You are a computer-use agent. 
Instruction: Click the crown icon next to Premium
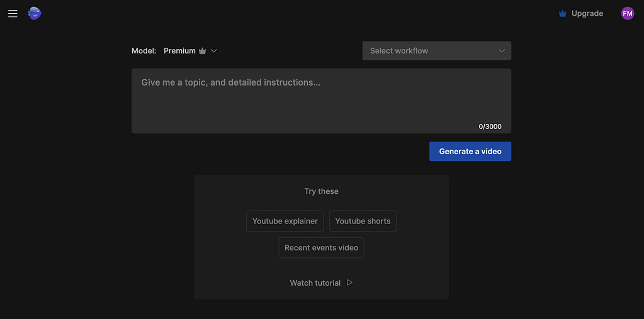click(202, 51)
